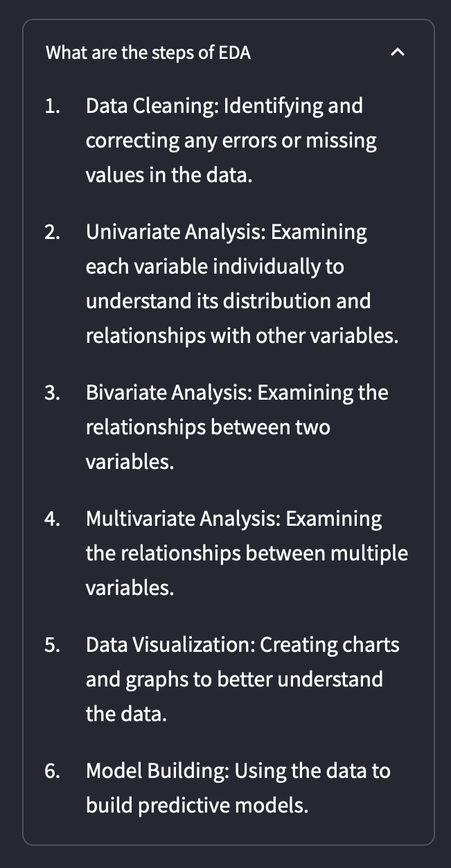The width and height of the screenshot is (451, 868).
Task: Collapse the expander using the chevron arrow
Action: click(397, 53)
